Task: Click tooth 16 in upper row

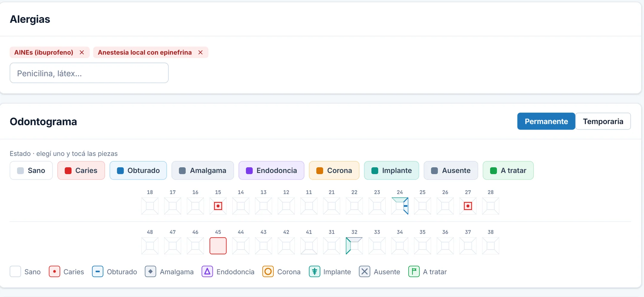Action: pyautogui.click(x=195, y=206)
